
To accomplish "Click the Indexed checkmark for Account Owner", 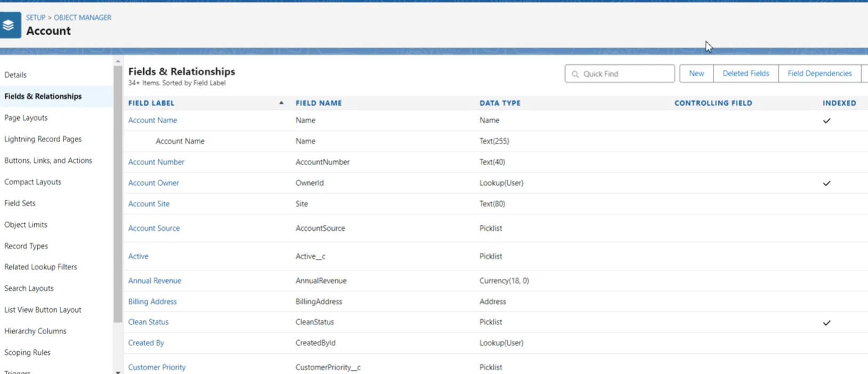I will click(x=826, y=183).
